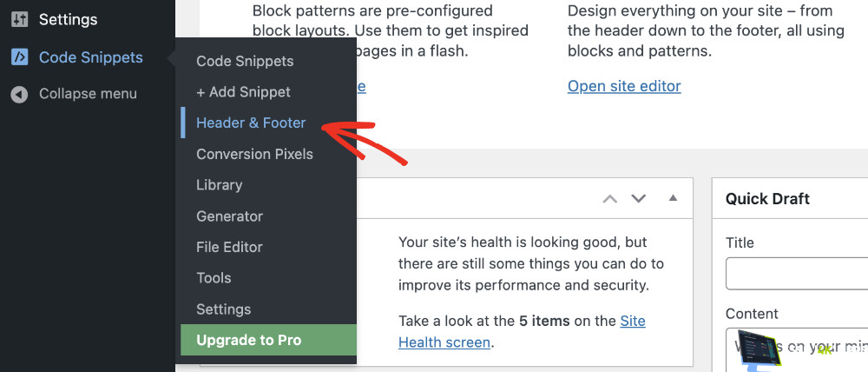Click the Quick Draft Content text area
This screenshot has width=868, height=372.
796,348
